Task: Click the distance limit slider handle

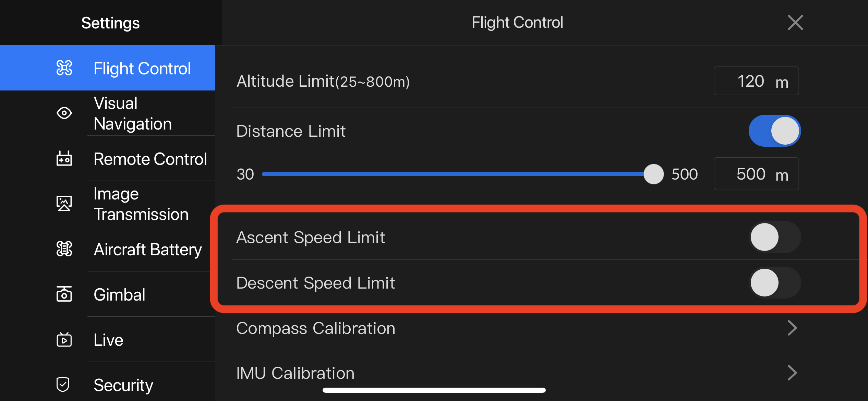Action: 653,174
